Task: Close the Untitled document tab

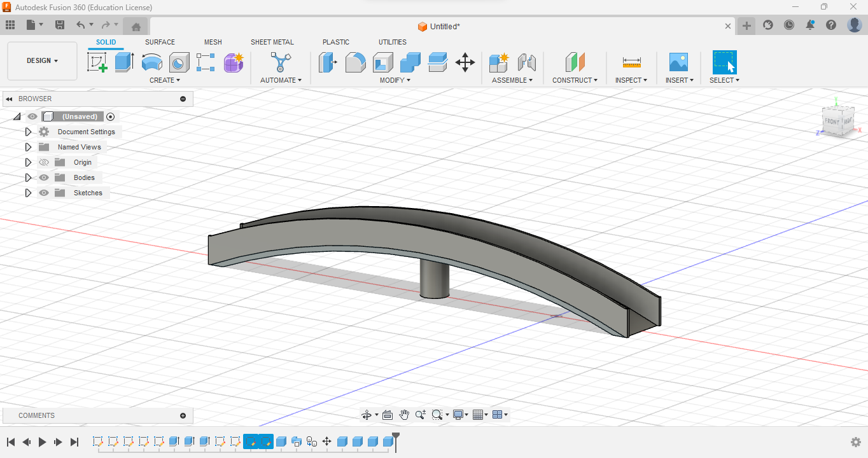Action: 728,26
